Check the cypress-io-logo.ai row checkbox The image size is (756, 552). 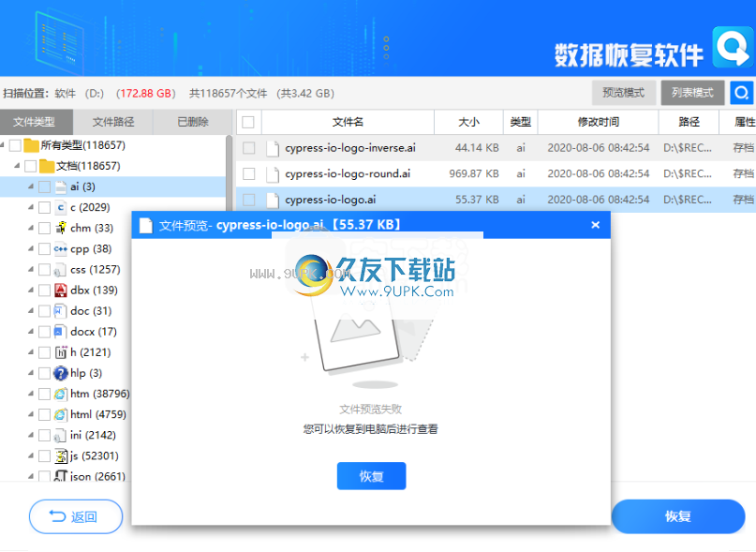pos(249,200)
